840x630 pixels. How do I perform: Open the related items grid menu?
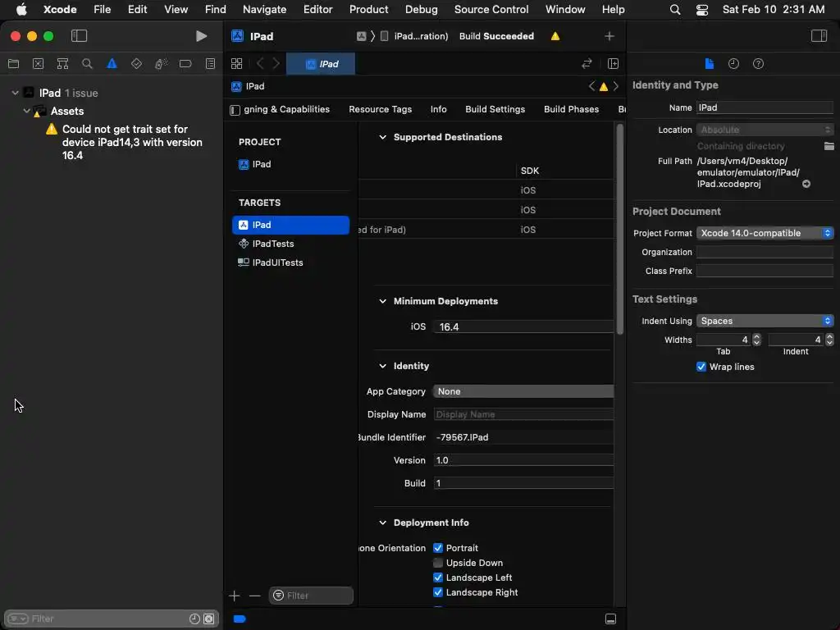[236, 64]
